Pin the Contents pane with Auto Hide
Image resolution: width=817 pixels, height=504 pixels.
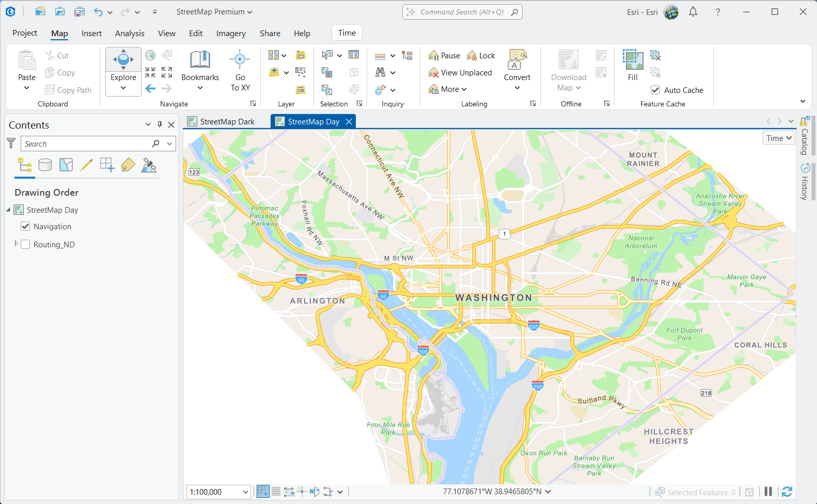pos(160,124)
